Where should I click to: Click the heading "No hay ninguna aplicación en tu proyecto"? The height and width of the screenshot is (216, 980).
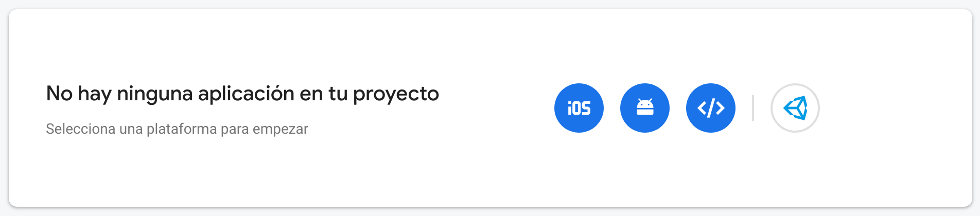242,94
